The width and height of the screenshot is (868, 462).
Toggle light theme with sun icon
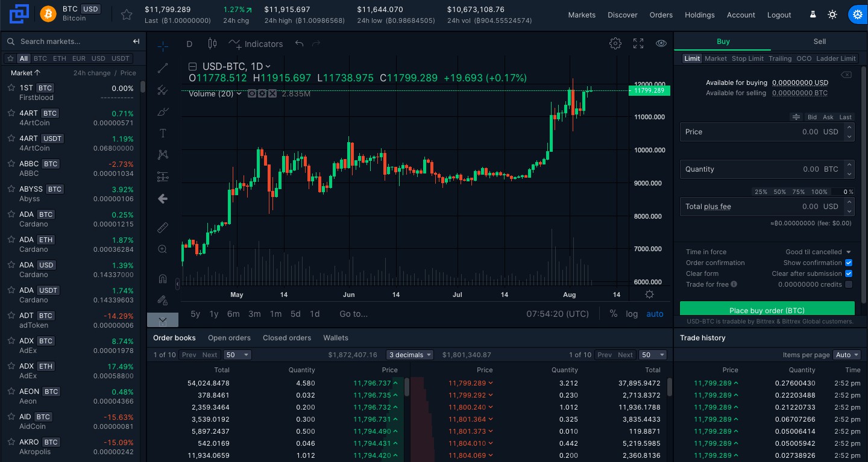[832, 14]
